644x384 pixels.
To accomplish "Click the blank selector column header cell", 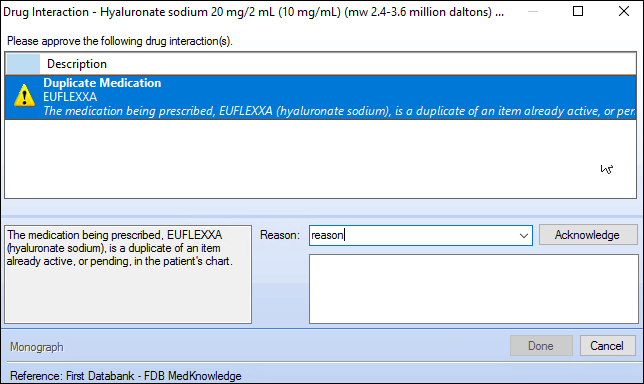I will click(23, 64).
